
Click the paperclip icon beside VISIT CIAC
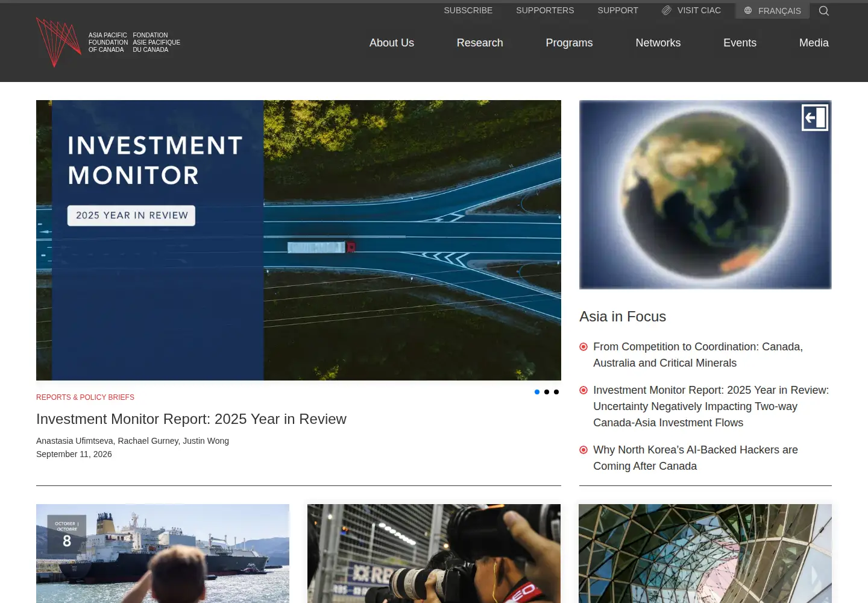tap(667, 10)
